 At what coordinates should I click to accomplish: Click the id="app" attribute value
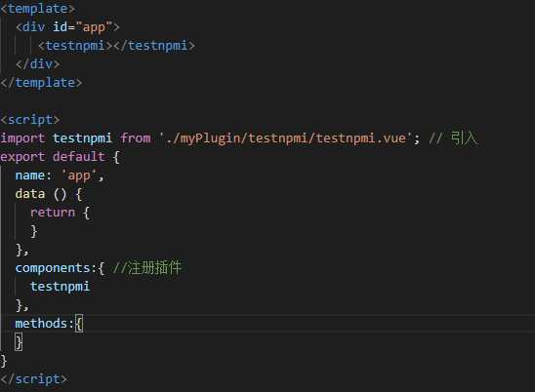click(x=94, y=27)
